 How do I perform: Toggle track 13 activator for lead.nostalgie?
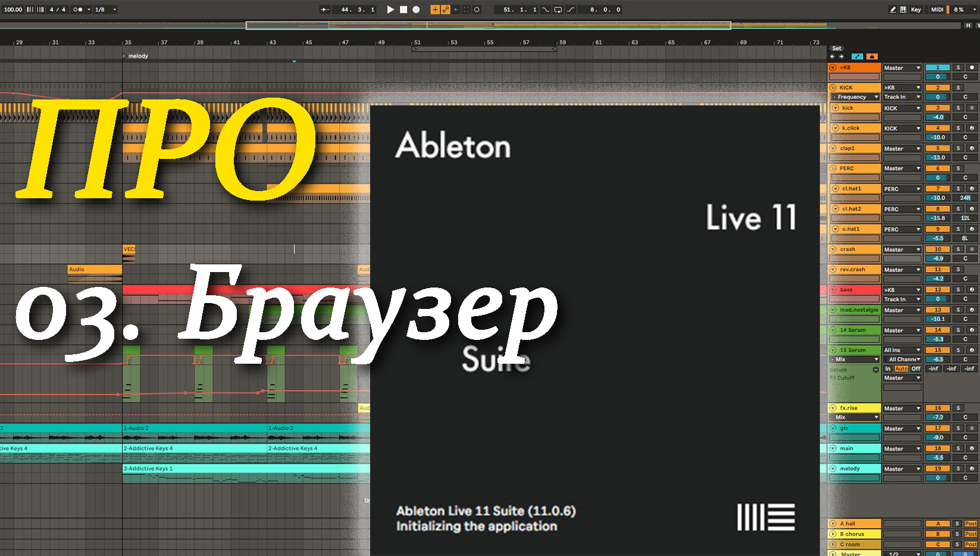click(x=938, y=310)
